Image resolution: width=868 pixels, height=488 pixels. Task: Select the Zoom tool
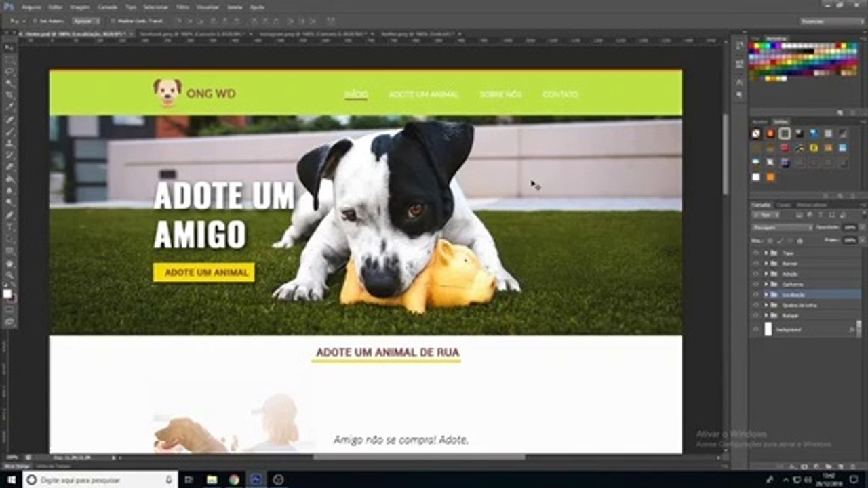coord(9,274)
